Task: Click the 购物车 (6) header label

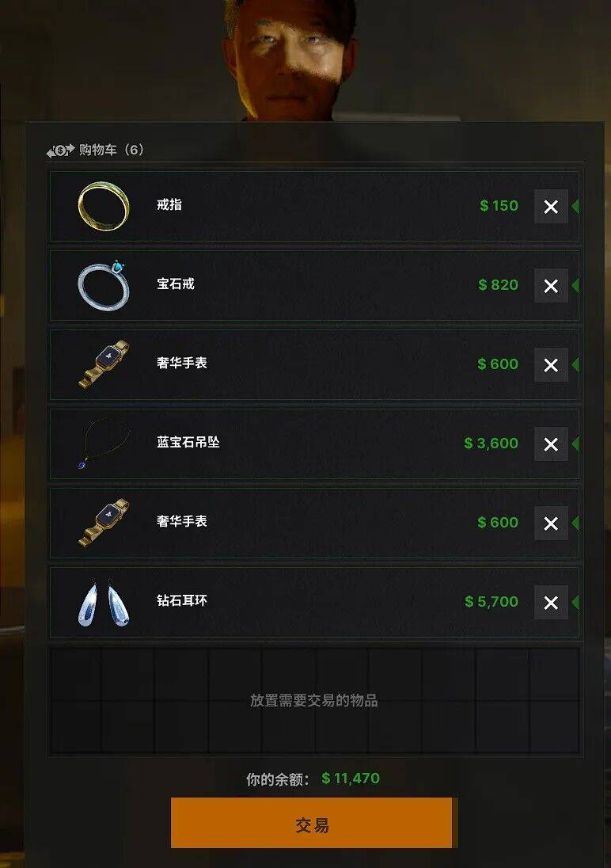Action: (112, 150)
